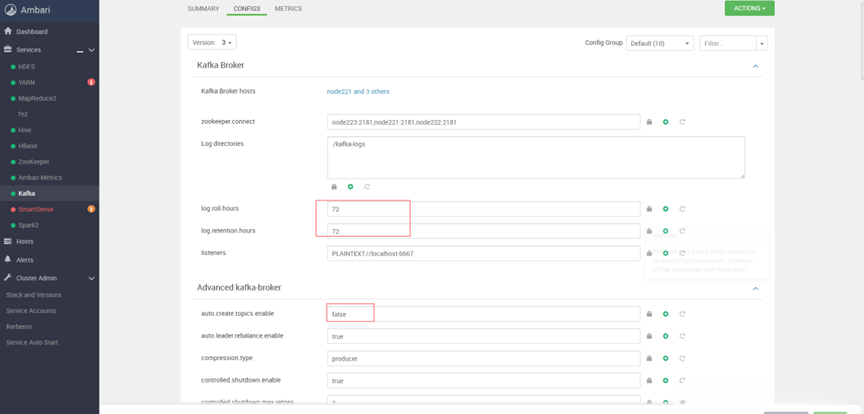Click undo arrow icon for log.retention.hours
This screenshot has height=414, width=864.
point(682,231)
